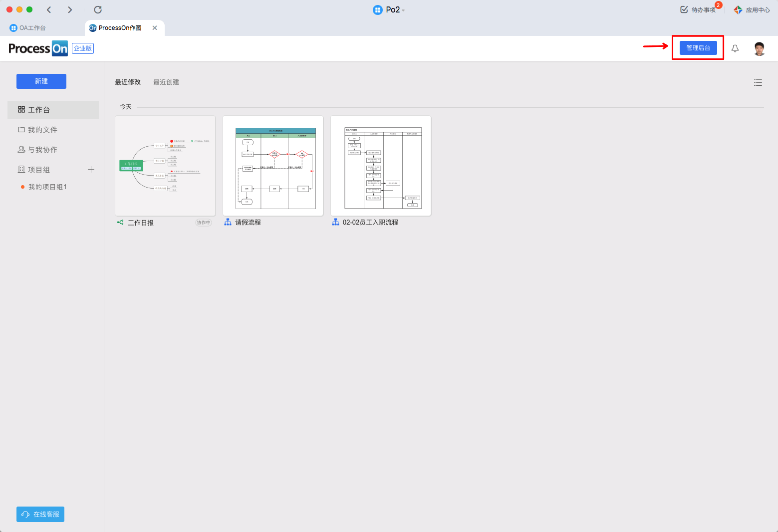
Task: Expand the Po2 dropdown arrow
Action: pyautogui.click(x=403, y=10)
